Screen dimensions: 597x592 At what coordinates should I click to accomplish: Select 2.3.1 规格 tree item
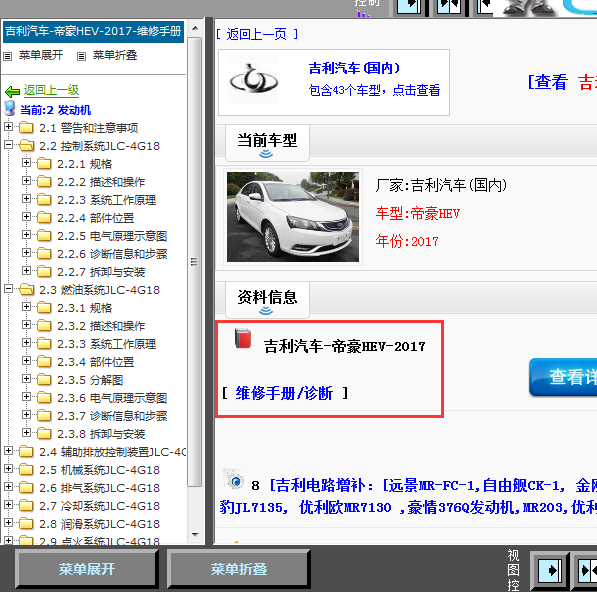tap(85, 308)
